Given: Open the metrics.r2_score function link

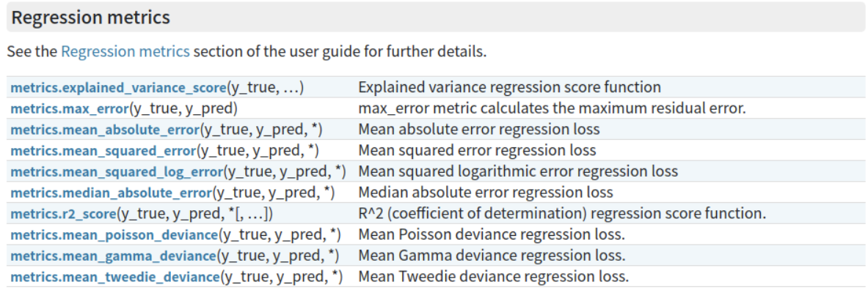Looking at the screenshot, I should [64, 213].
